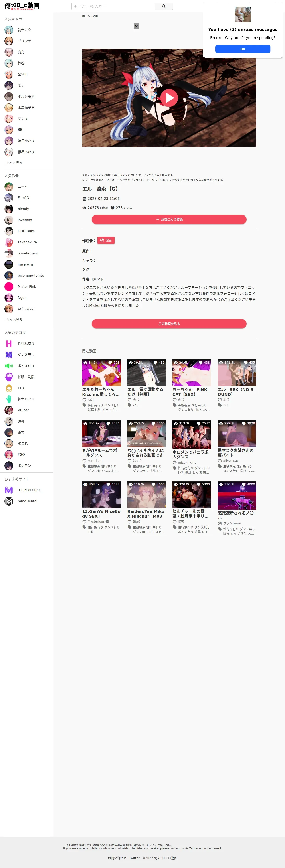Focus the キーワードを入力 search field
Image resolution: width=285 pixels, height=868 pixels.
[x=113, y=6]
